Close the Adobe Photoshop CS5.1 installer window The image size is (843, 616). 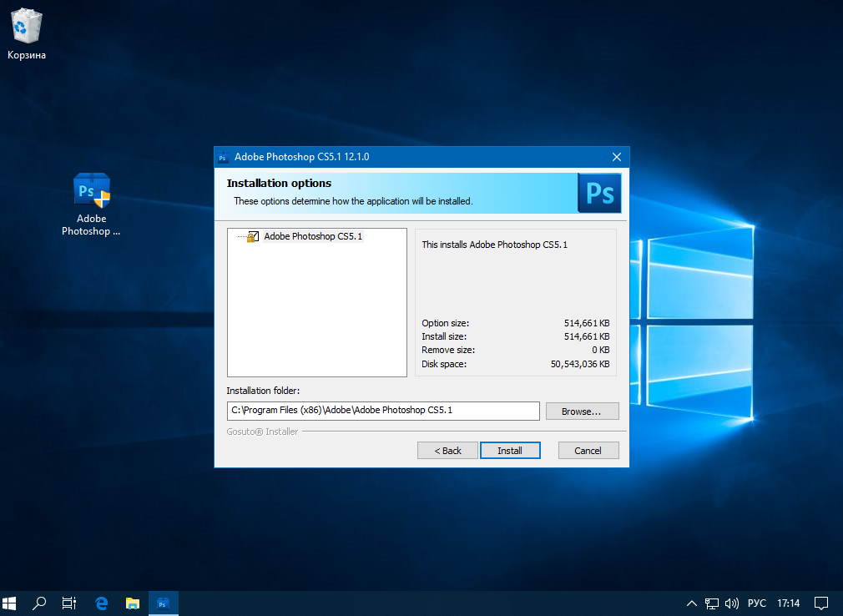617,157
